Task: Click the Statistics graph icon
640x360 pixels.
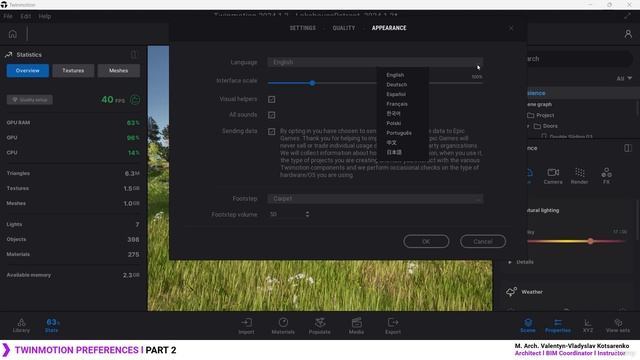Action: [x=9, y=54]
